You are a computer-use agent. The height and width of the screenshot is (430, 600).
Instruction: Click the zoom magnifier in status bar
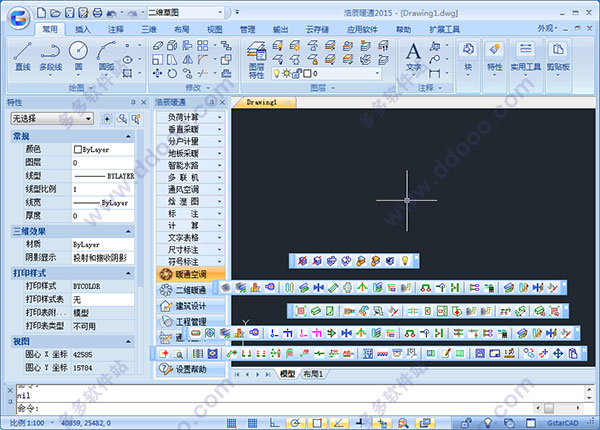coord(403,423)
